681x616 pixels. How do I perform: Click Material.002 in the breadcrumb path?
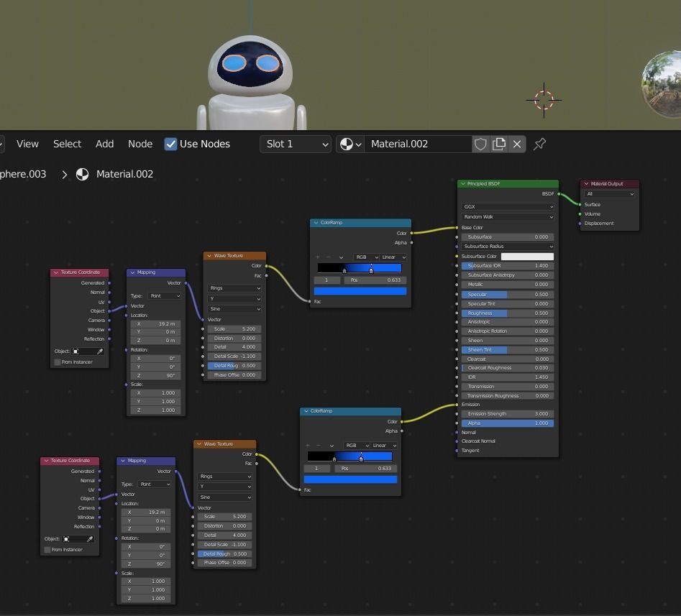pyautogui.click(x=124, y=174)
